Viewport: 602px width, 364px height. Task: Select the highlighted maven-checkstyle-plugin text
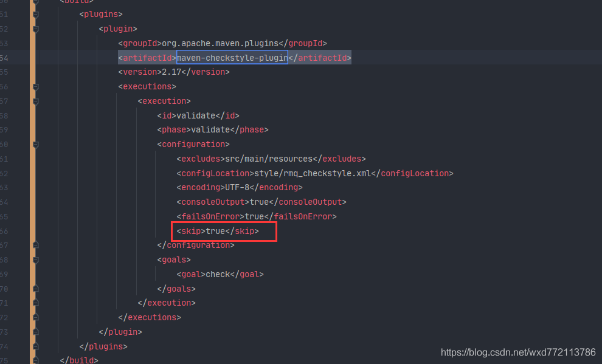[x=232, y=57]
